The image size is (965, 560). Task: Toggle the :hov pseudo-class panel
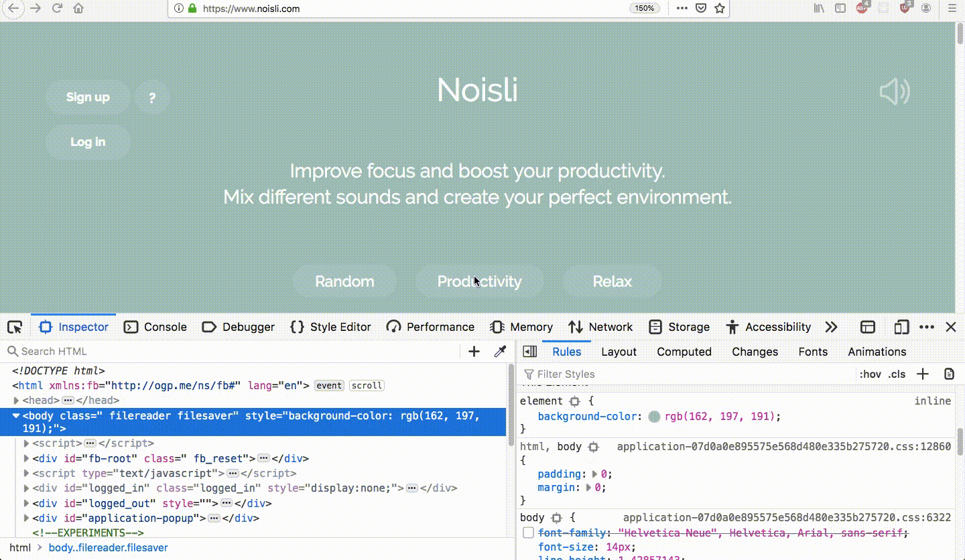871,374
